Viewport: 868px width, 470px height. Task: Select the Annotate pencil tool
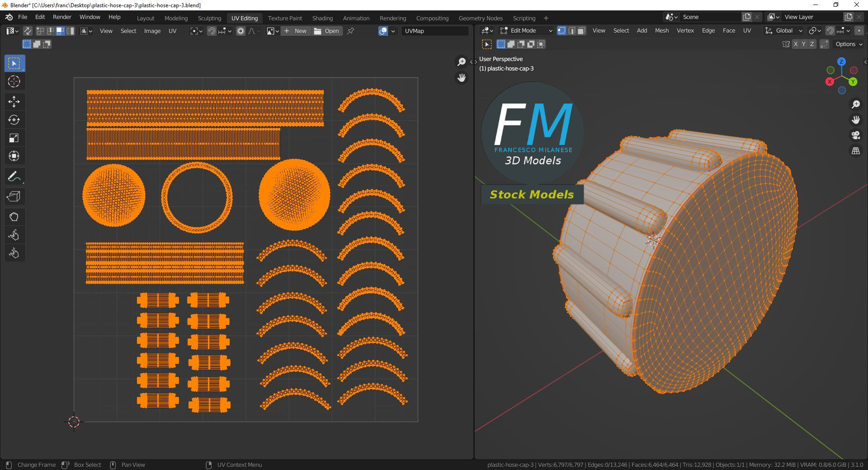(x=14, y=176)
